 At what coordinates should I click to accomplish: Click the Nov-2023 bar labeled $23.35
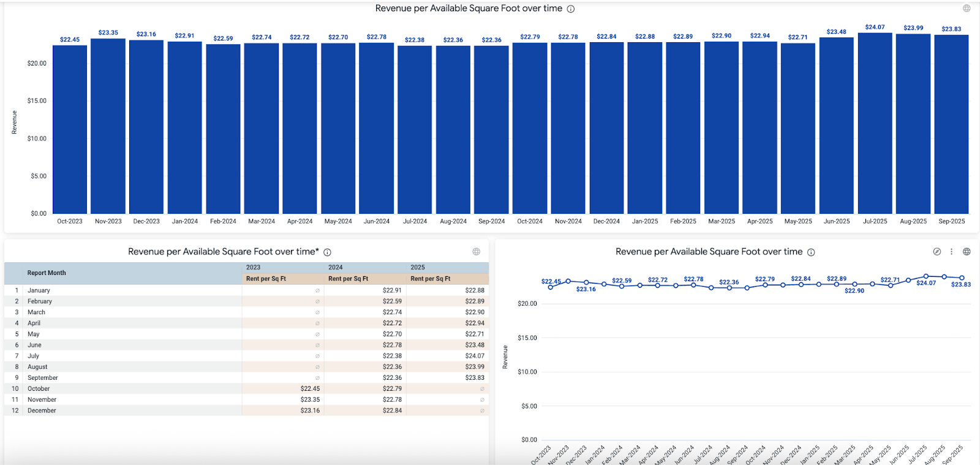pos(108,126)
